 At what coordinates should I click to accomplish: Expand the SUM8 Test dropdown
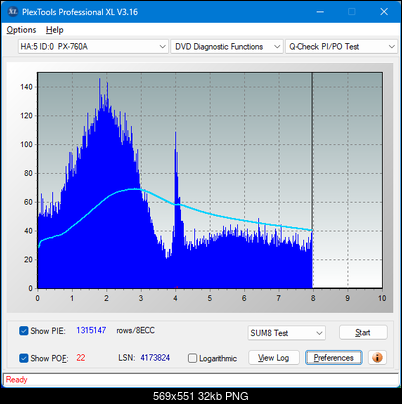[286, 333]
